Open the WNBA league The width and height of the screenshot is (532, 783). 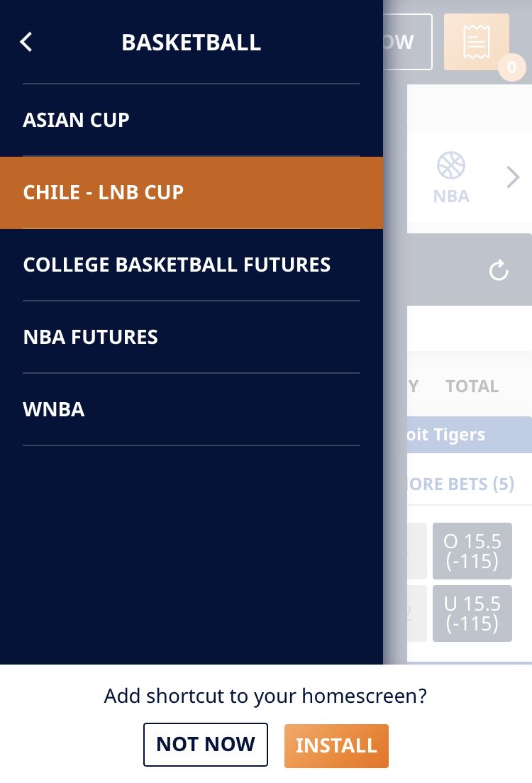(x=192, y=409)
